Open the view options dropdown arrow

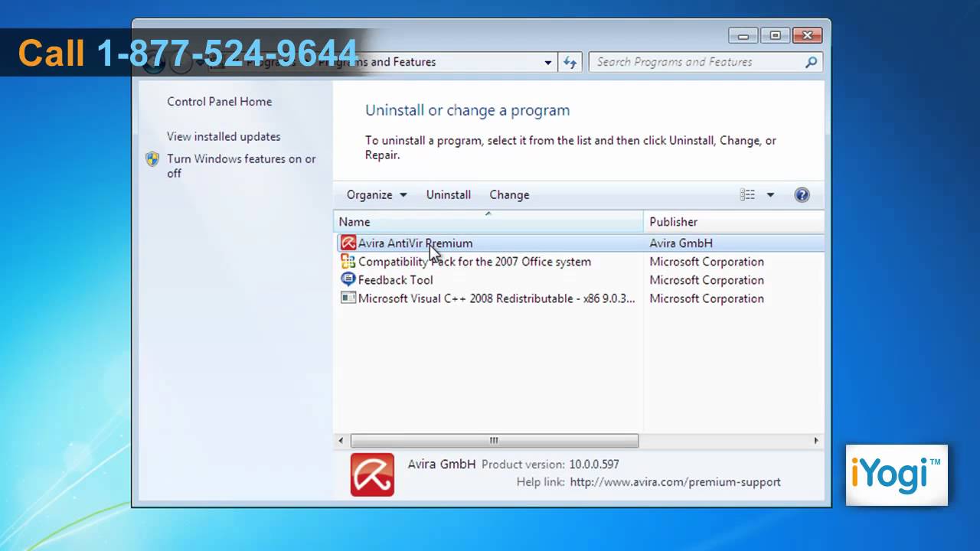tap(770, 194)
